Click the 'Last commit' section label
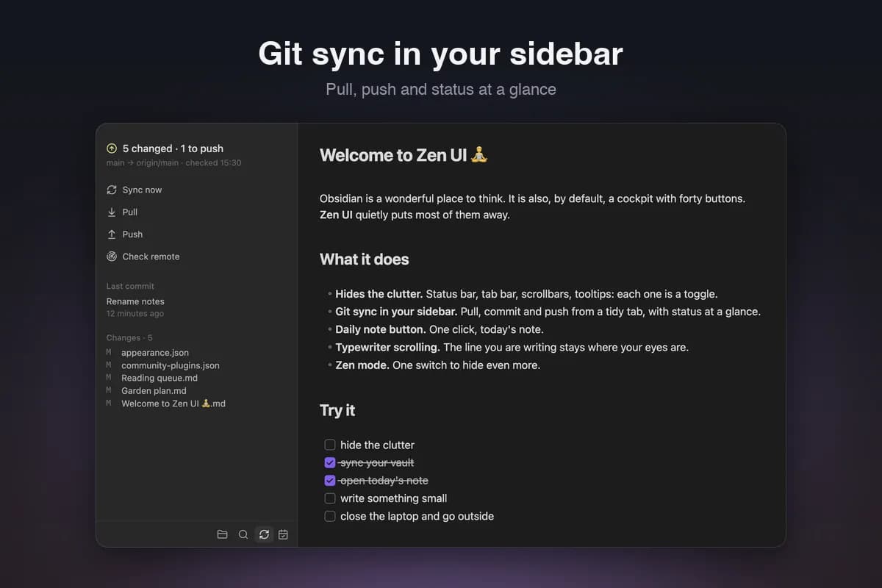This screenshot has height=588, width=882. [130, 286]
